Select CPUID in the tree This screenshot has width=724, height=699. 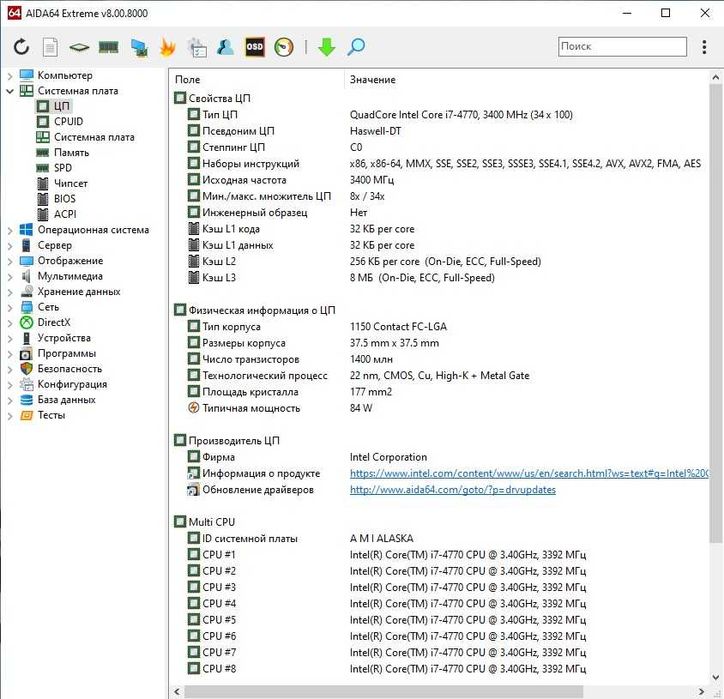click(x=60, y=121)
